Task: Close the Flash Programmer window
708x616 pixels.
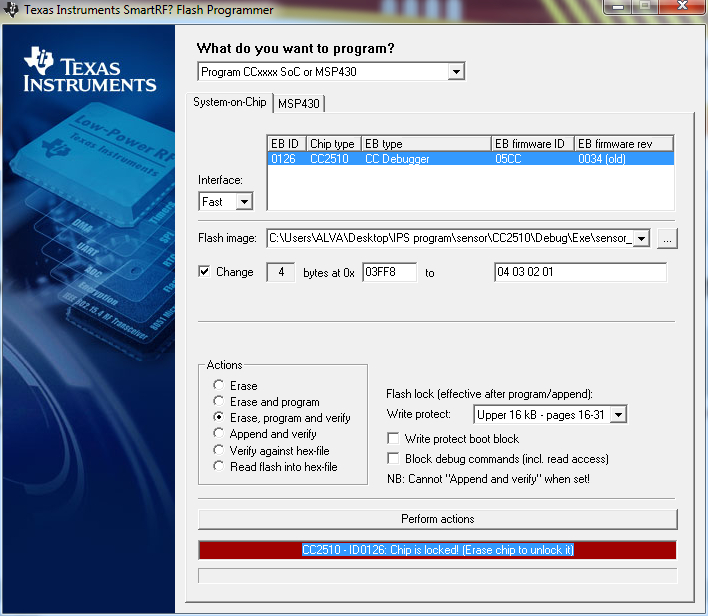Action: [x=683, y=6]
